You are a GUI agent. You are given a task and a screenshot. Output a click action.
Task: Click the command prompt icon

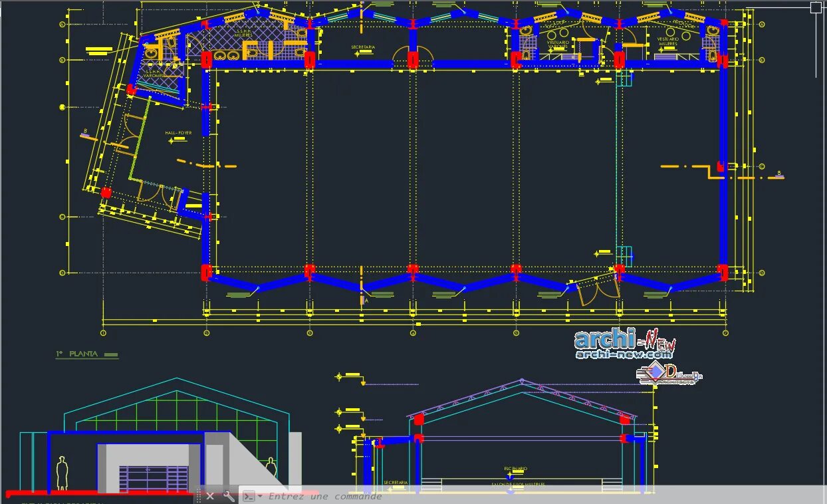(248, 496)
